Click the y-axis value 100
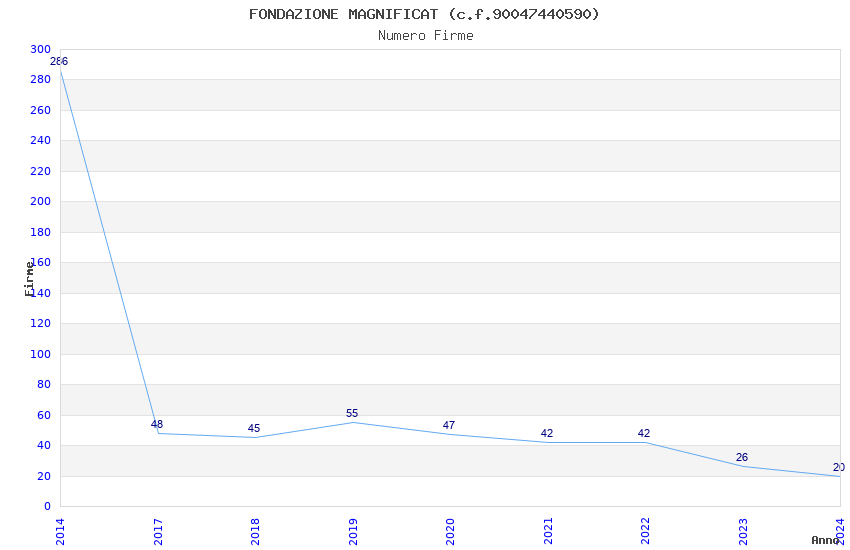This screenshot has height=550, width=850. click(41, 354)
